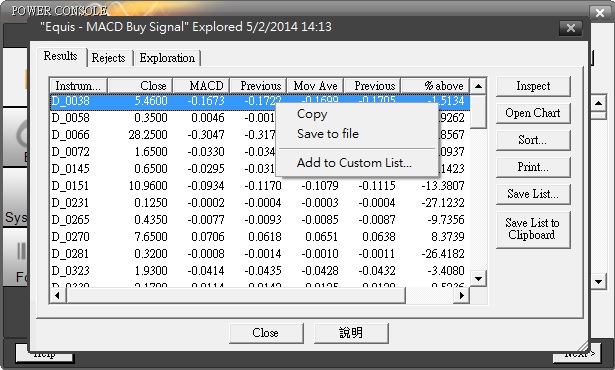Close the MACD Buy Signal exploration dialog
Viewport: 615px width, 370px height.
tap(571, 28)
